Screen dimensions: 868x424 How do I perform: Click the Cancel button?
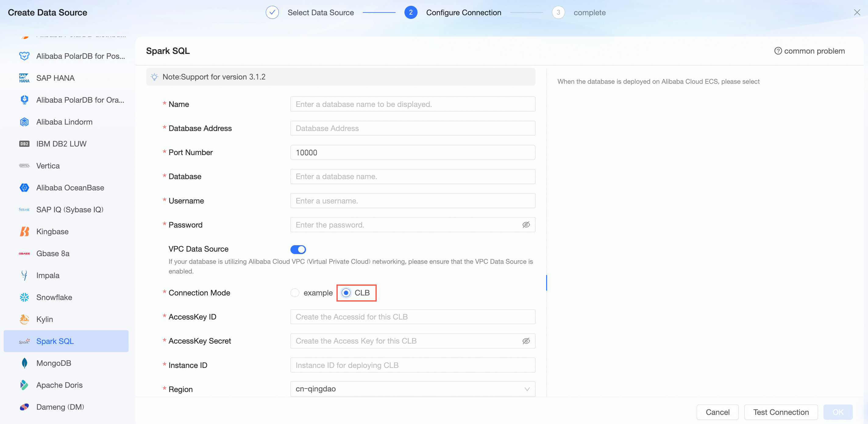tap(717, 412)
